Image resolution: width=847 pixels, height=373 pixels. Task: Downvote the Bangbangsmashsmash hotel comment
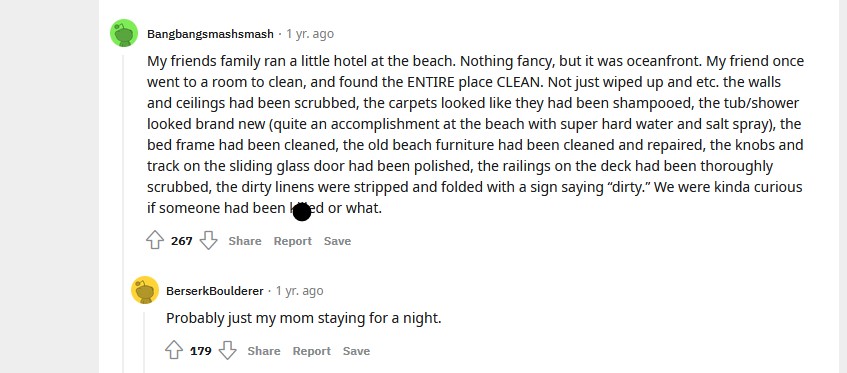point(209,240)
